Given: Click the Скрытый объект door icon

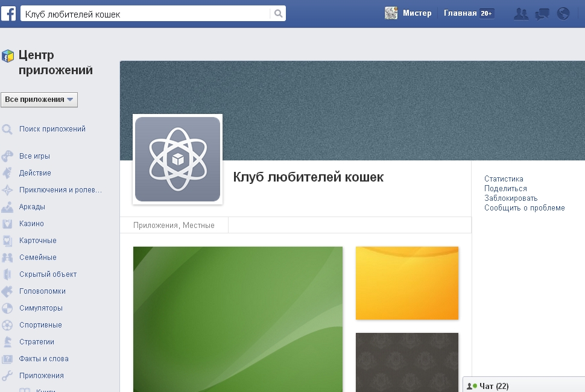Looking at the screenshot, I should [x=7, y=274].
